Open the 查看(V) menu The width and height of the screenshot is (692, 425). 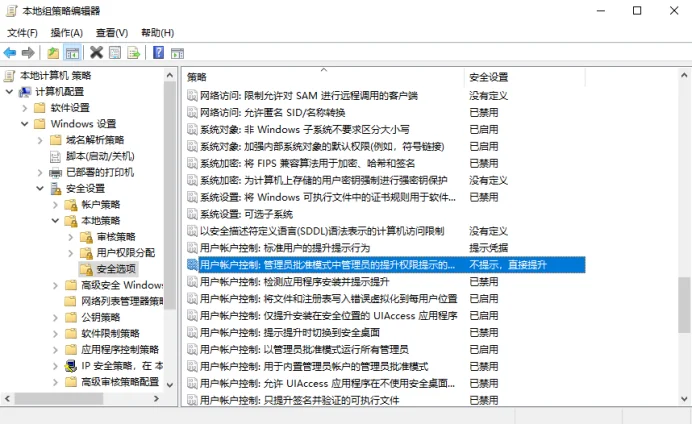pyautogui.click(x=112, y=33)
